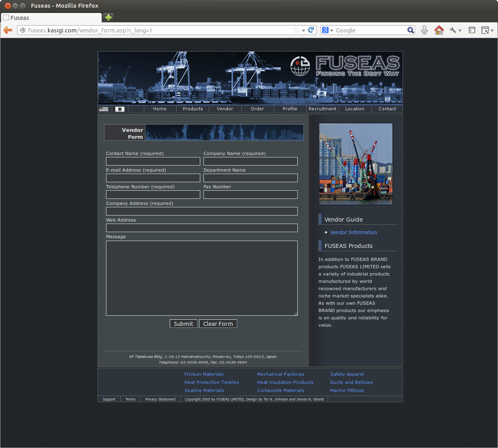The image size is (498, 448).
Task: Expand the wrench tools dropdown menu
Action: [x=456, y=30]
